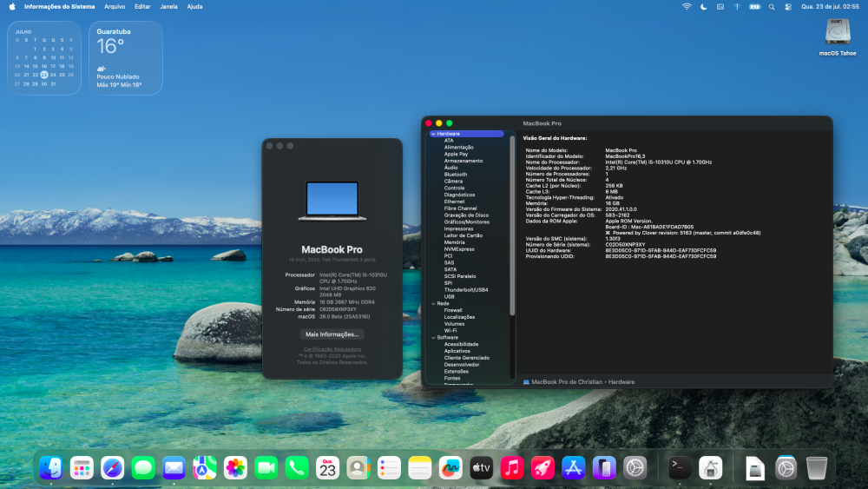Click Hardware in the bottom path bar
The width and height of the screenshot is (868, 489).
[x=621, y=382]
